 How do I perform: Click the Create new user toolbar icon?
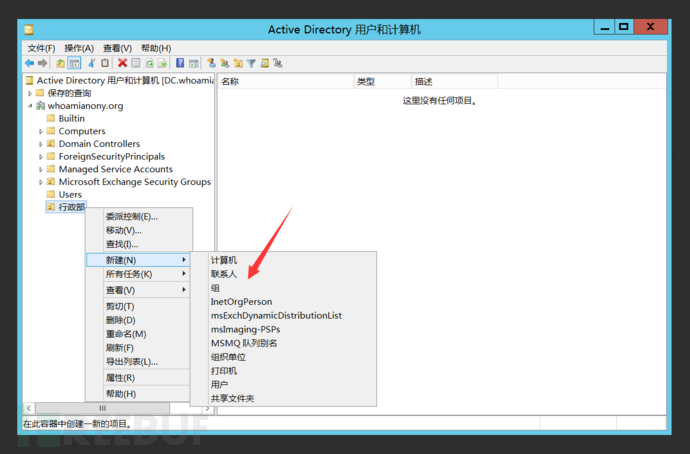pos(211,63)
